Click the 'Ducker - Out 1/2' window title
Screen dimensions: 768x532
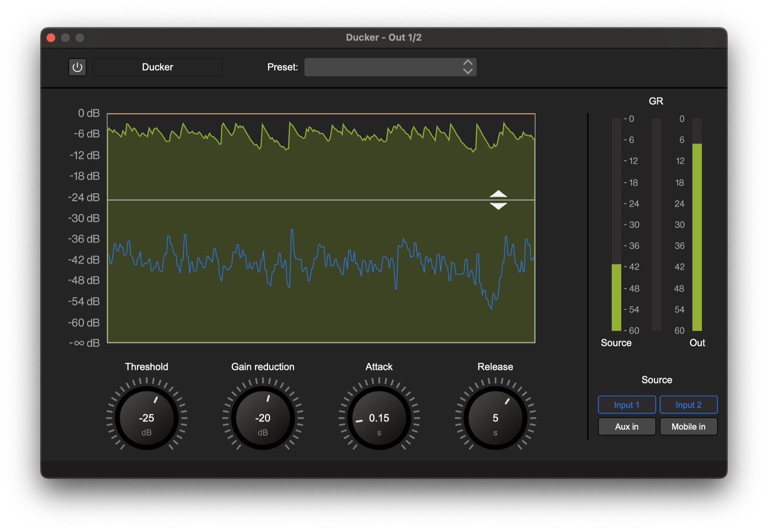pyautogui.click(x=384, y=37)
